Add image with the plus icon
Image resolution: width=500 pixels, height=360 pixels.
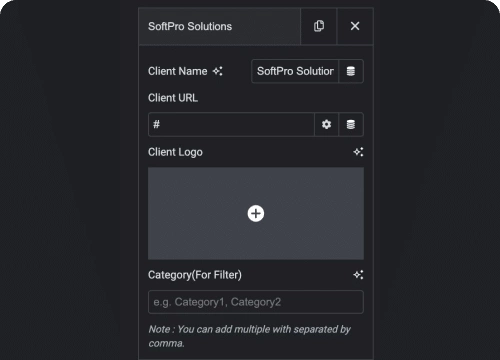tap(256, 213)
